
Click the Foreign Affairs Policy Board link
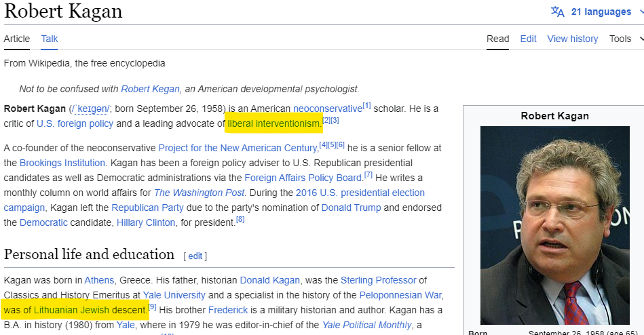tap(307, 178)
